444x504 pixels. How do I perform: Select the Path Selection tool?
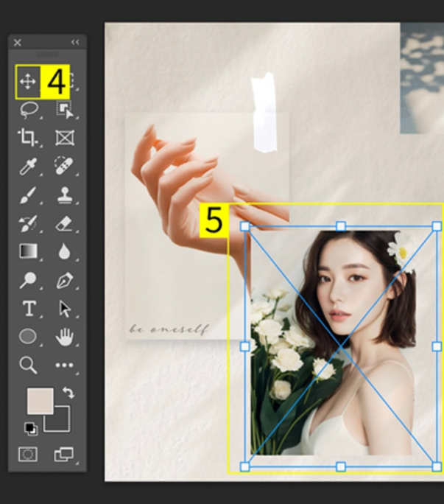pyautogui.click(x=66, y=309)
